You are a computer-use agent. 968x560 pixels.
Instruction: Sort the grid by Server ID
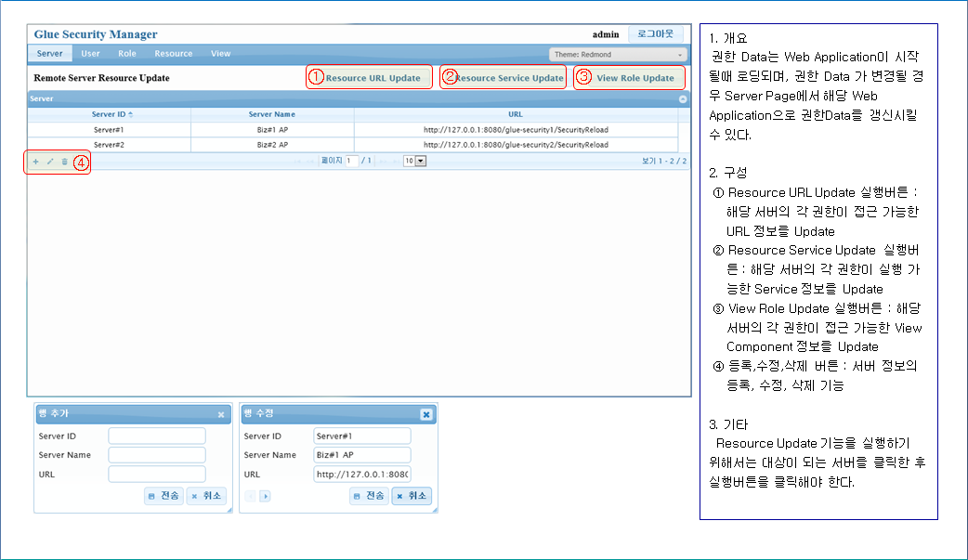pos(110,114)
